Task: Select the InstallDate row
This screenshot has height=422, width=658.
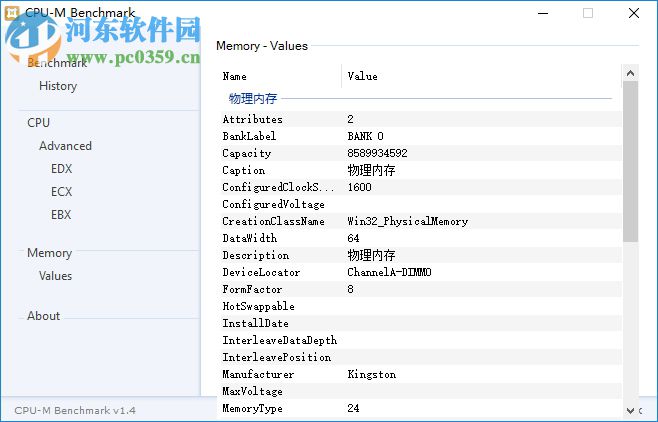Action: point(421,323)
